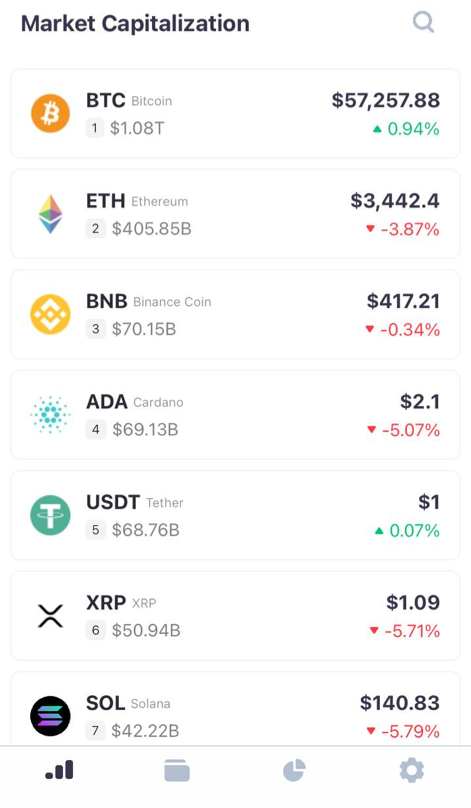Tap the yellow Binance Coin logo

[x=51, y=314]
